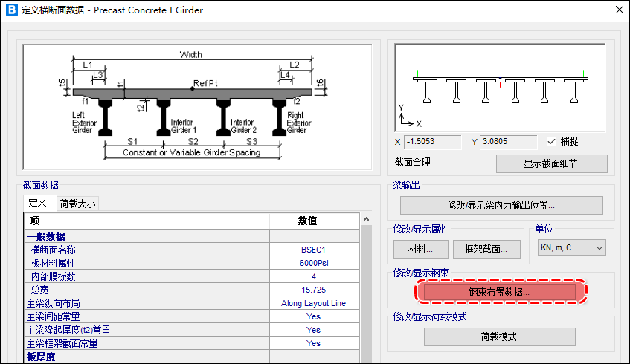Click the 主梁纵向布局 value Along Layout Line
Viewport: 630px width, 364px height.
(x=313, y=303)
